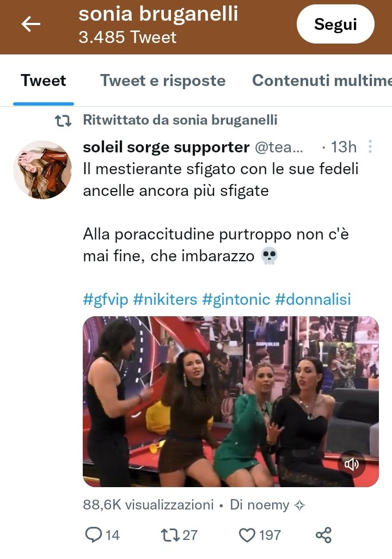The width and height of the screenshot is (392, 559).
Task: Open the Tweet e risposte tab
Action: (163, 81)
